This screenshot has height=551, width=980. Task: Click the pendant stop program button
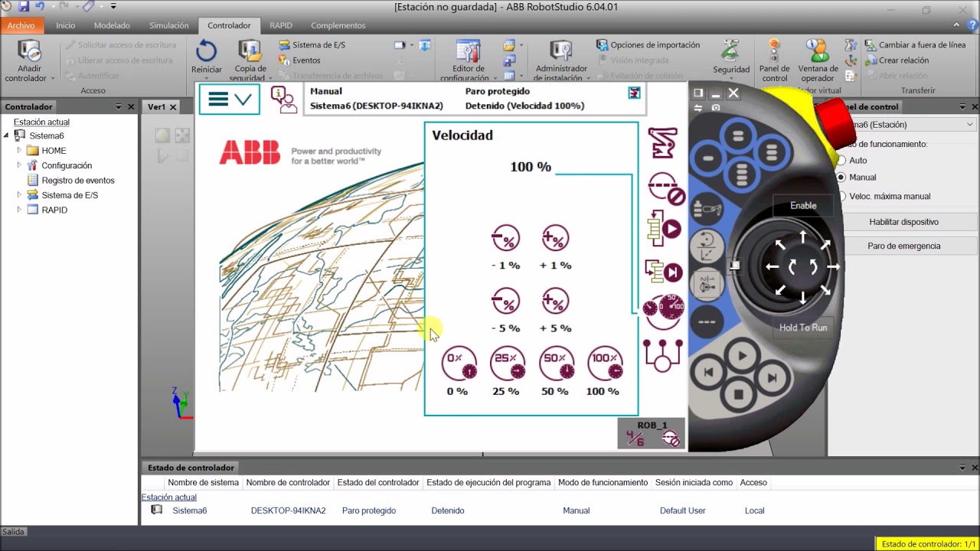738,395
